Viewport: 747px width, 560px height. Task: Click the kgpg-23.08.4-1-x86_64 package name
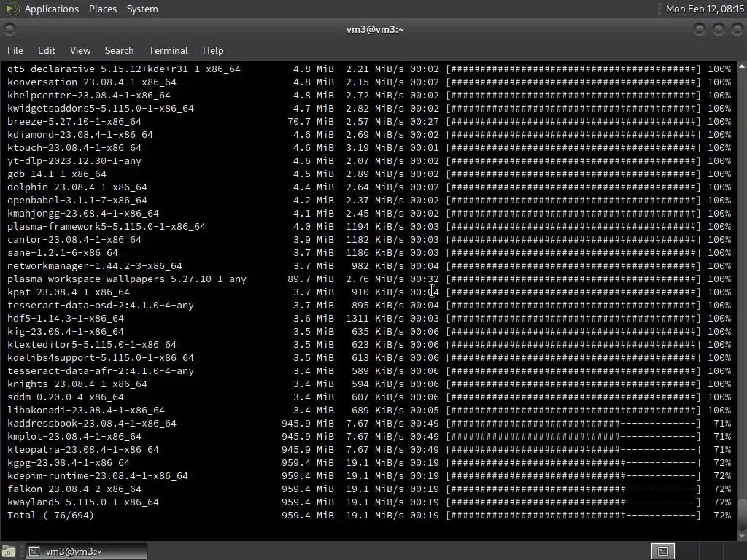click(68, 462)
